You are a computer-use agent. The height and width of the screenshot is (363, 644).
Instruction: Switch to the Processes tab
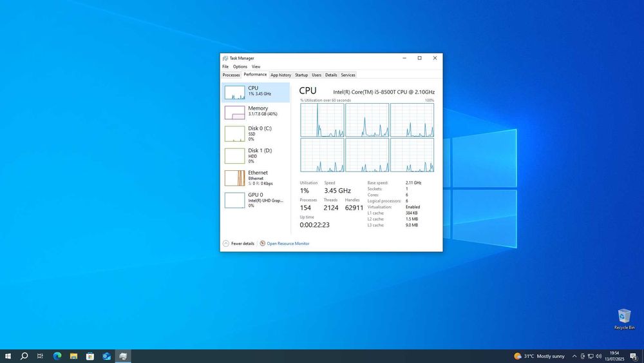[231, 75]
